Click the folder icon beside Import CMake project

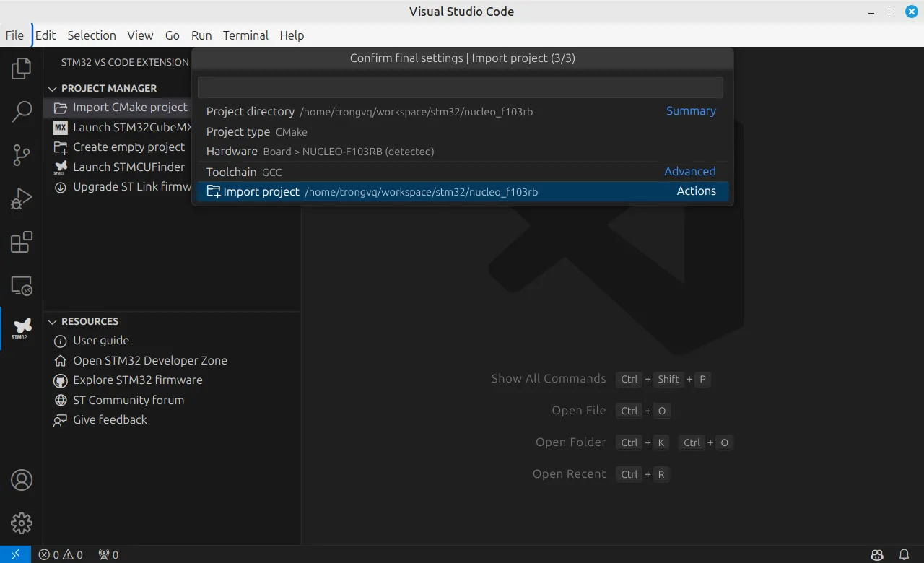coord(61,108)
